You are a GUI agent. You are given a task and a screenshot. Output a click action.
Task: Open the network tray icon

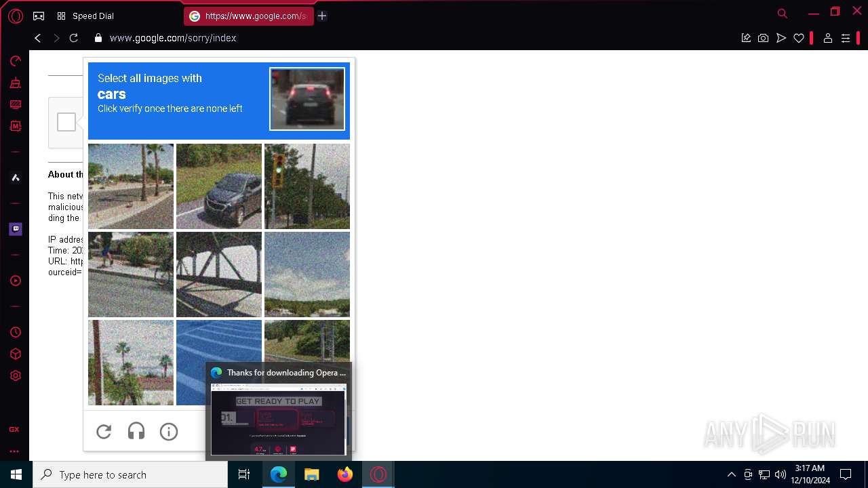tap(764, 474)
